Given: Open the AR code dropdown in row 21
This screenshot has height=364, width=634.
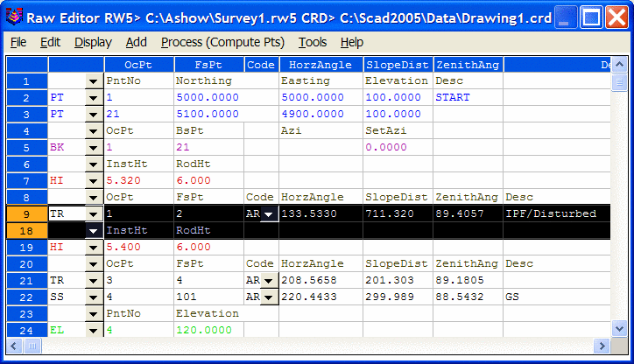Looking at the screenshot, I should pyautogui.click(x=269, y=280).
